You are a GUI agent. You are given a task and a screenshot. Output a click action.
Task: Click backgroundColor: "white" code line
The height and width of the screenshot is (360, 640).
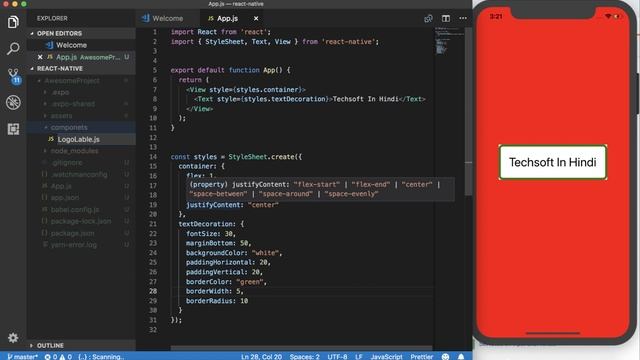point(234,253)
